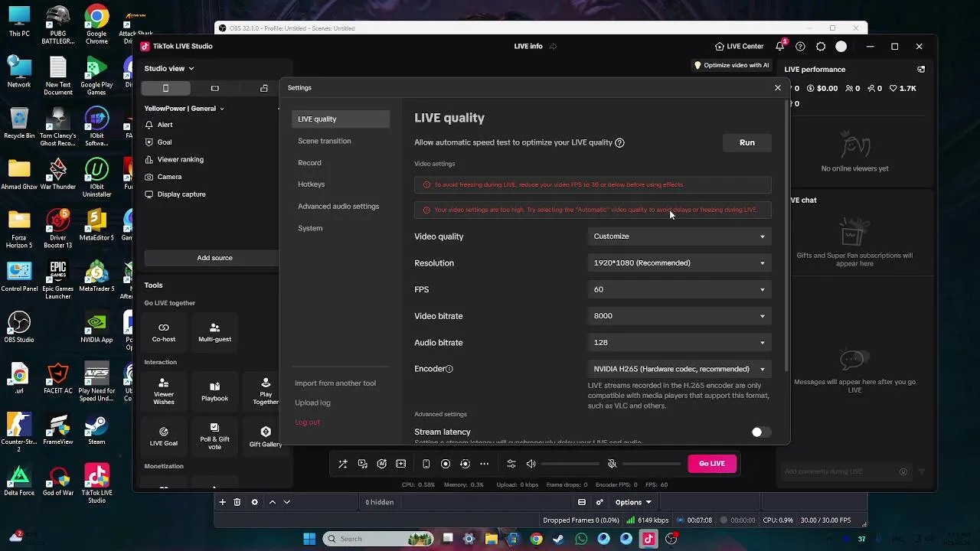Image resolution: width=980 pixels, height=551 pixels.
Task: Open the FPS dropdown
Action: point(679,289)
